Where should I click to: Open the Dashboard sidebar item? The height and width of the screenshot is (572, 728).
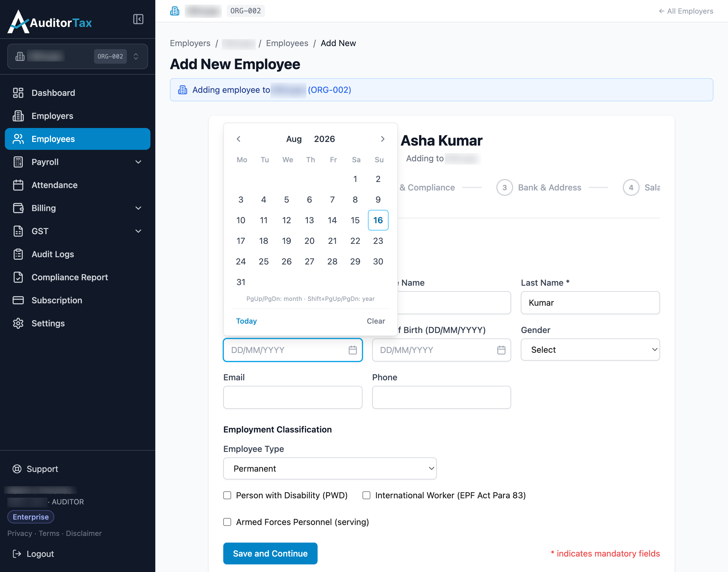[x=77, y=93]
